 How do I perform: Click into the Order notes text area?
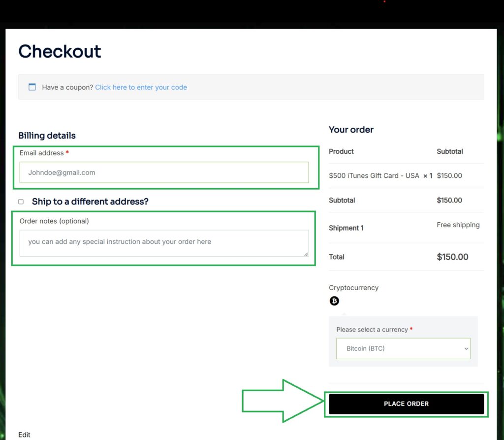click(164, 243)
